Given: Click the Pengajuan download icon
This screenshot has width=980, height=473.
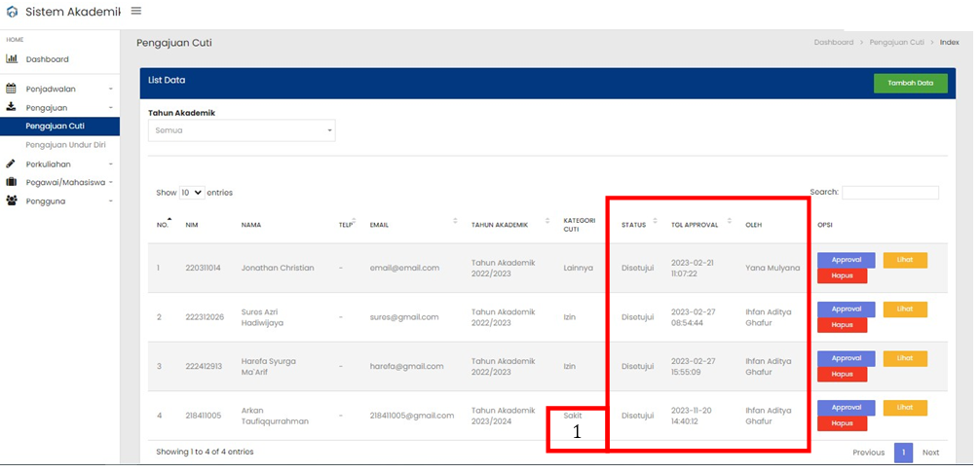Looking at the screenshot, I should 12,107.
